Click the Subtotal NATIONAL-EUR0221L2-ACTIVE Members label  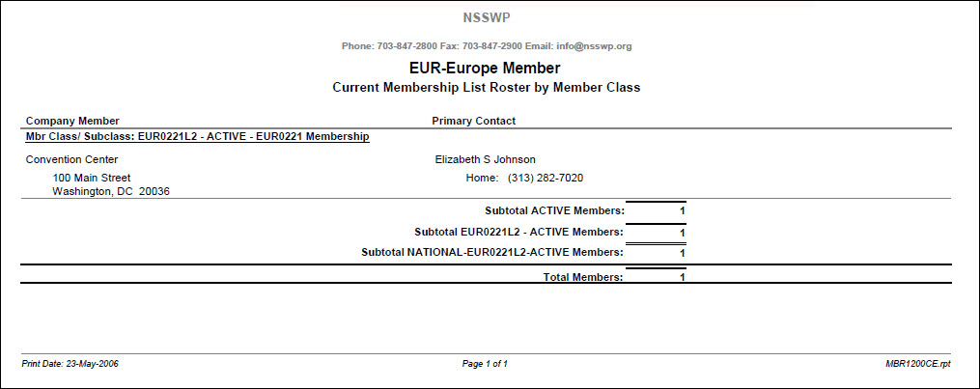491,252
